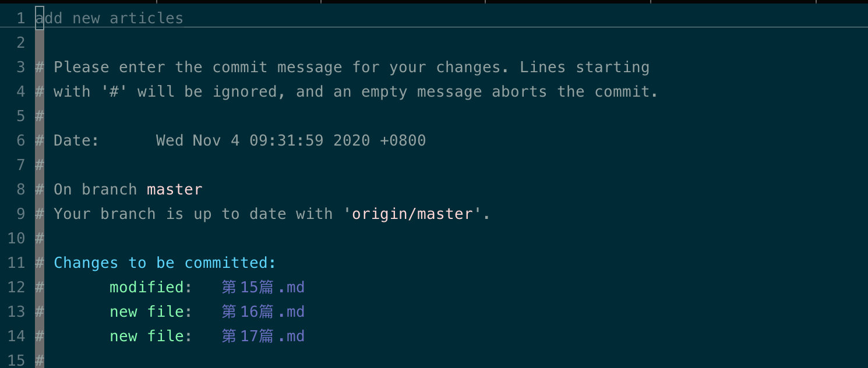Click "new file:" label on line 13

(x=151, y=312)
